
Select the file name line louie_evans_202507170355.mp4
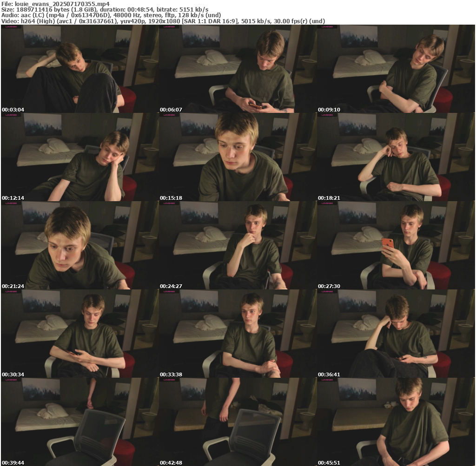pos(56,4)
